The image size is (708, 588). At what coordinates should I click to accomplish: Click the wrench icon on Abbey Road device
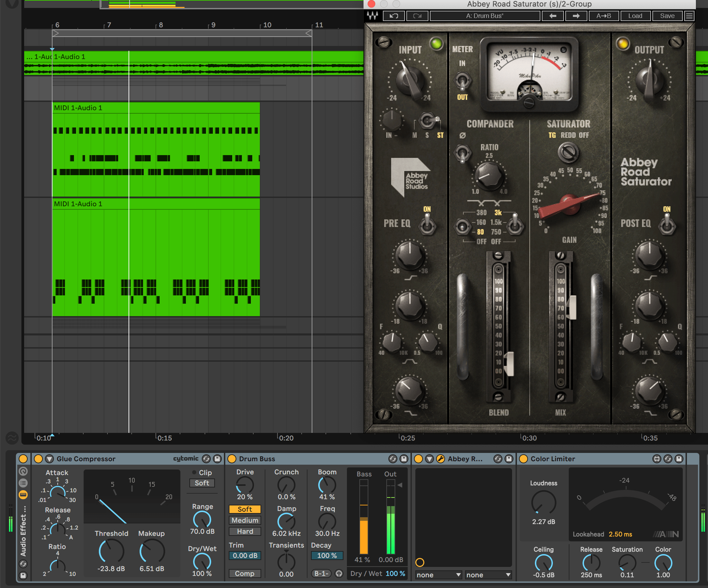coord(440,459)
